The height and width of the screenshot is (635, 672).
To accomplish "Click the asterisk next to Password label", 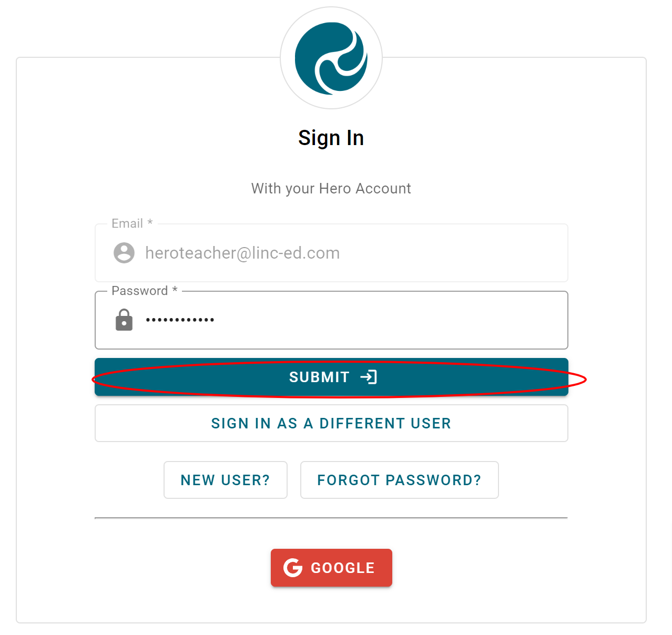I will pyautogui.click(x=175, y=290).
